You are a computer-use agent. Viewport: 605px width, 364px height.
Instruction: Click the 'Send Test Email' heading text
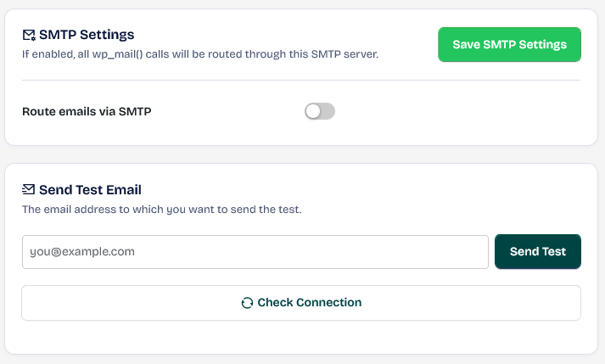[x=90, y=189]
